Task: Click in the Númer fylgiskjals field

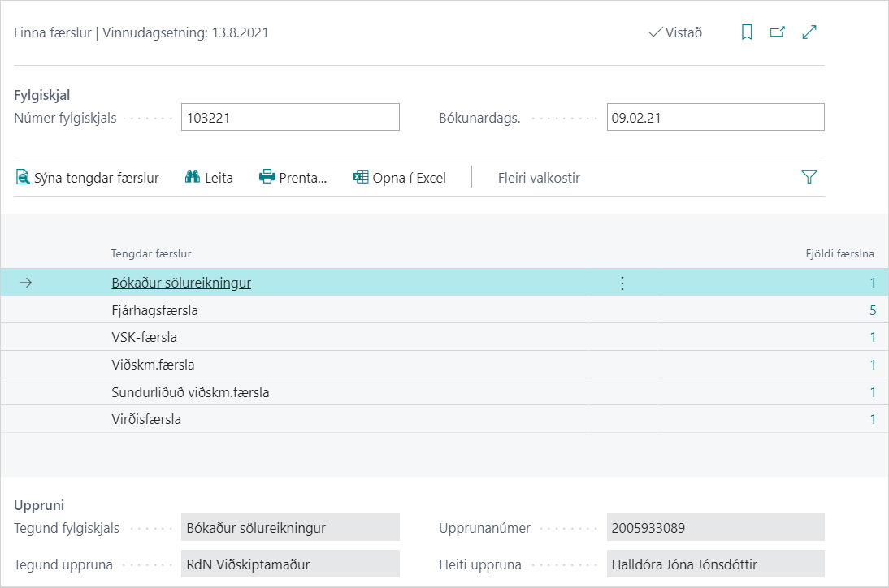Action: coord(290,117)
